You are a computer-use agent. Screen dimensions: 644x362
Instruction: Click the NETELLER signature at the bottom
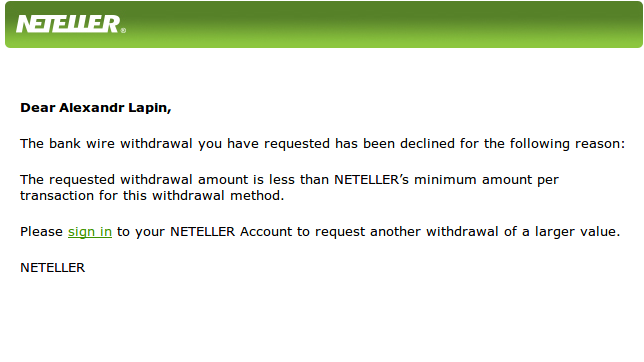tap(53, 268)
